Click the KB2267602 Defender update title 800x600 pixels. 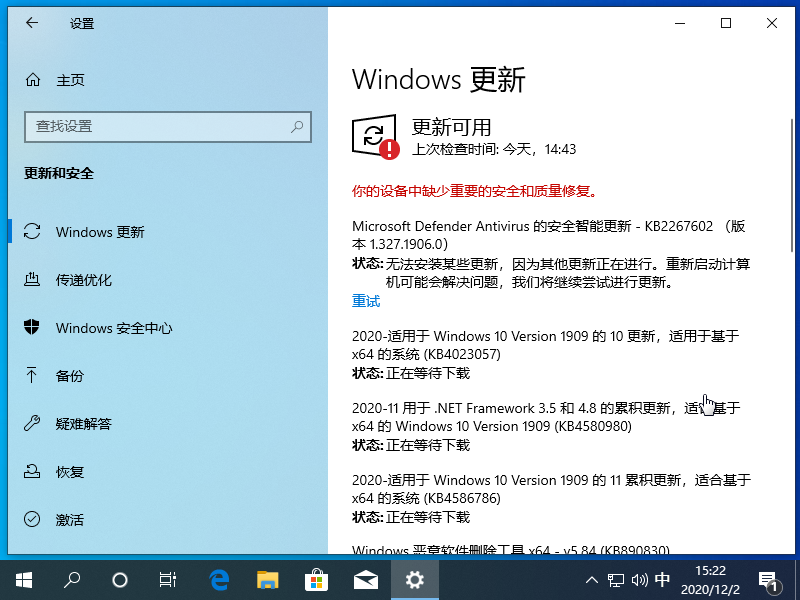pos(549,235)
